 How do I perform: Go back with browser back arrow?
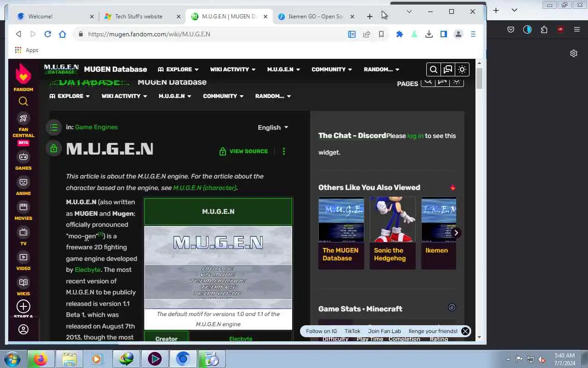tap(18, 34)
